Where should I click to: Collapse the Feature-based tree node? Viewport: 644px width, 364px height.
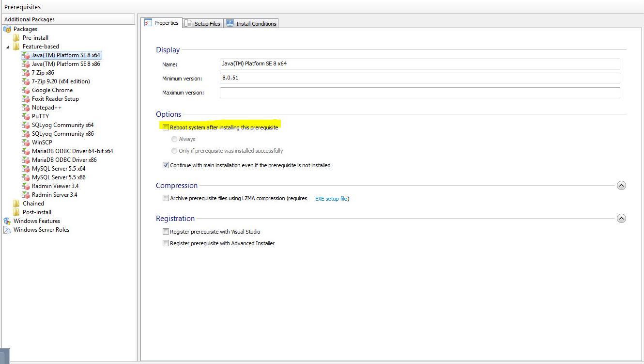8,47
